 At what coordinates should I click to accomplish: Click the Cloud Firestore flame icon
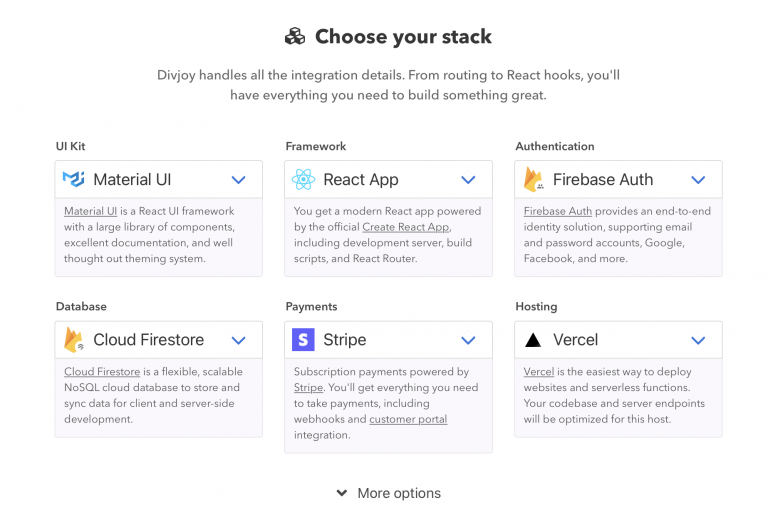(x=74, y=340)
